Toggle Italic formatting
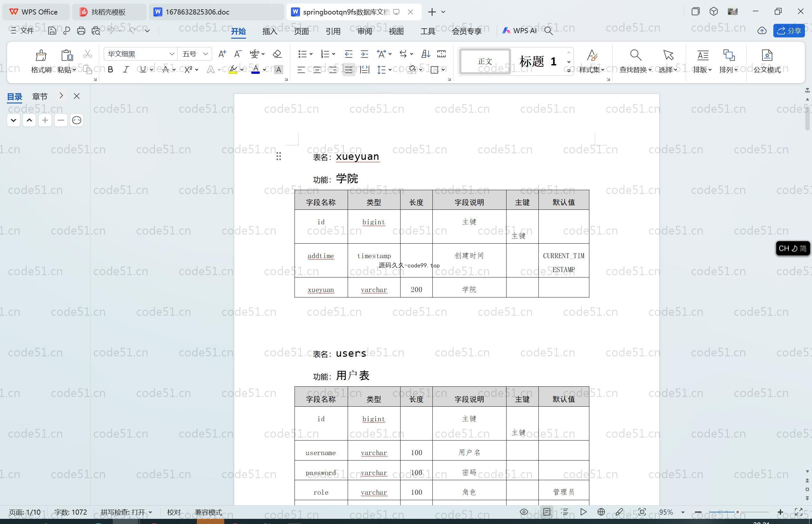The height and width of the screenshot is (524, 812). pos(126,70)
